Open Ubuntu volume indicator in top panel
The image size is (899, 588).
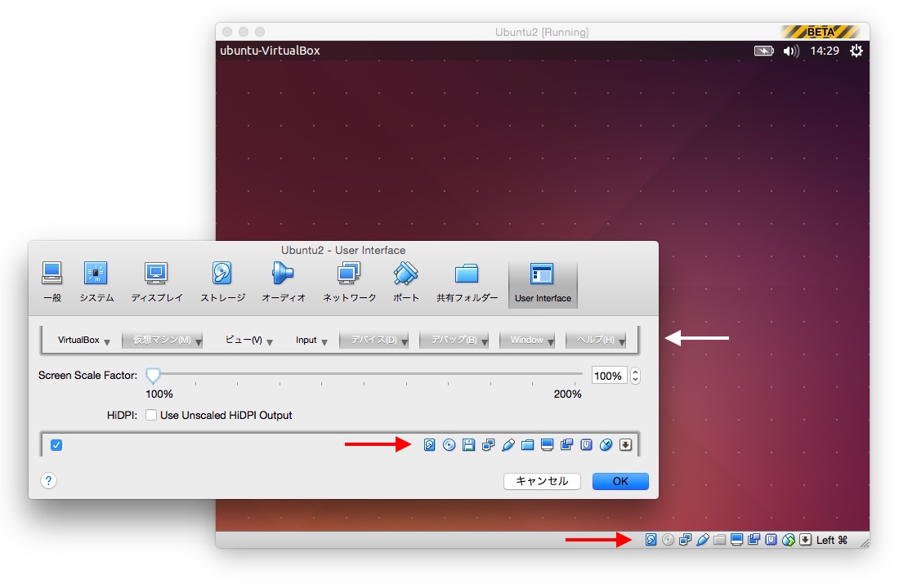point(791,51)
